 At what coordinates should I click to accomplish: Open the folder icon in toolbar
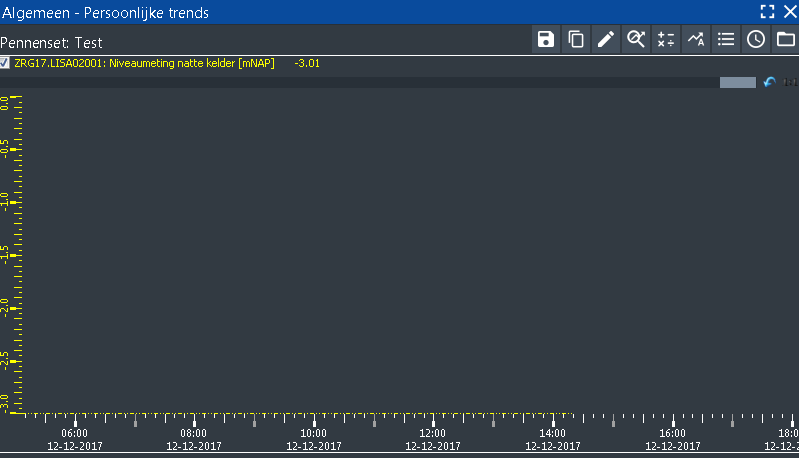[x=785, y=40]
